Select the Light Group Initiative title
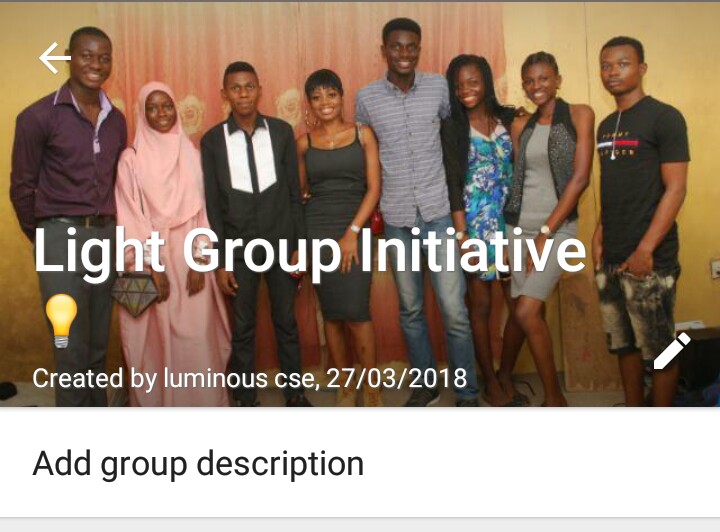The width and height of the screenshot is (720, 532). click(x=310, y=252)
